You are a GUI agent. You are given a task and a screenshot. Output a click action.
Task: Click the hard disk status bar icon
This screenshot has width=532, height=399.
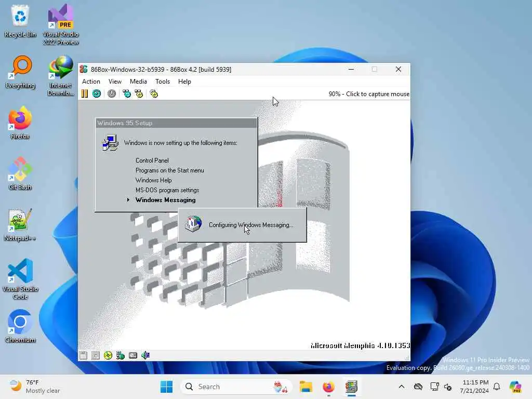[x=133, y=355]
